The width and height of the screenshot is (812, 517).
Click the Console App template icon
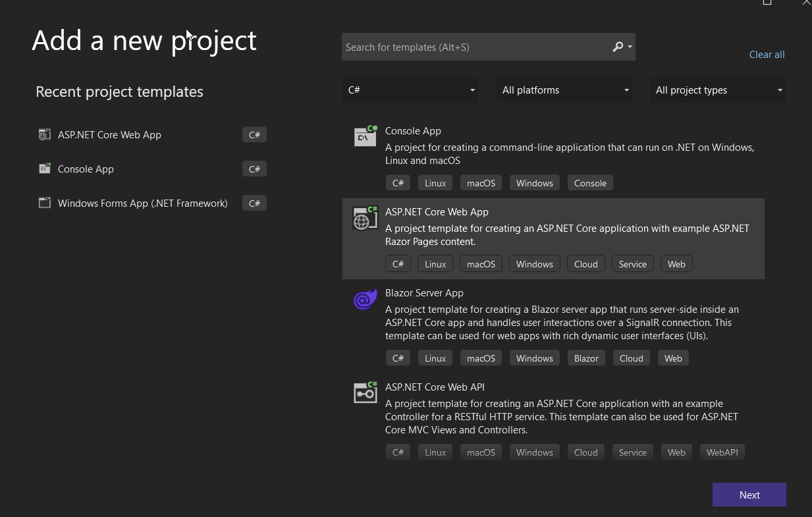pos(365,136)
